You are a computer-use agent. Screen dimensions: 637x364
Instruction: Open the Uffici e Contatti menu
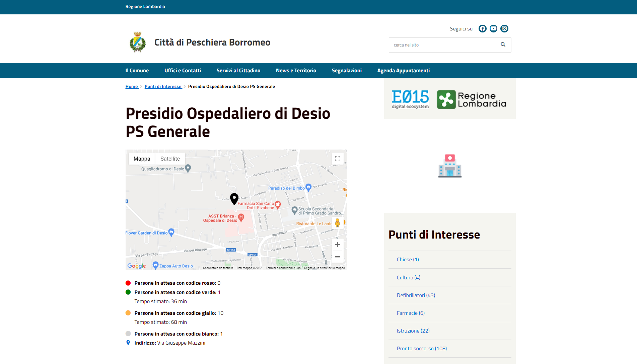tap(183, 71)
